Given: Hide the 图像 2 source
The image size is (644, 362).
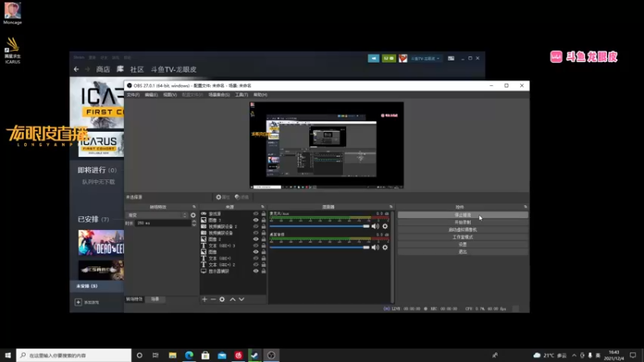Looking at the screenshot, I should (255, 239).
